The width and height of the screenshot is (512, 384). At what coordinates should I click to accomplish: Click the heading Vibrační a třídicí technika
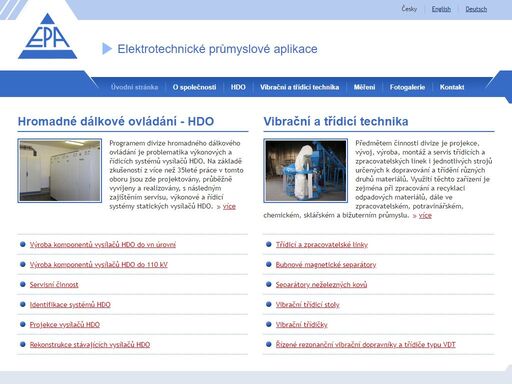pyautogui.click(x=336, y=121)
